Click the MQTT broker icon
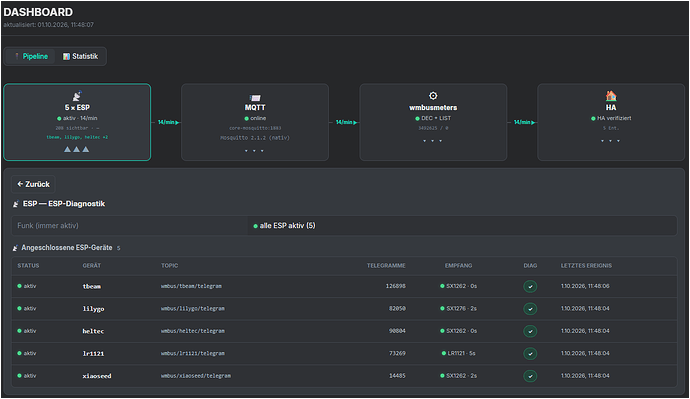Screen dimensions: 690x399 pyautogui.click(x=255, y=97)
